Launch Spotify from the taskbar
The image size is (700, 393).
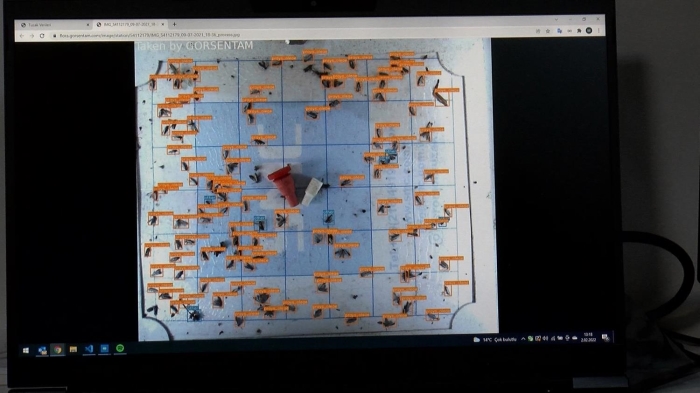pyautogui.click(x=120, y=348)
